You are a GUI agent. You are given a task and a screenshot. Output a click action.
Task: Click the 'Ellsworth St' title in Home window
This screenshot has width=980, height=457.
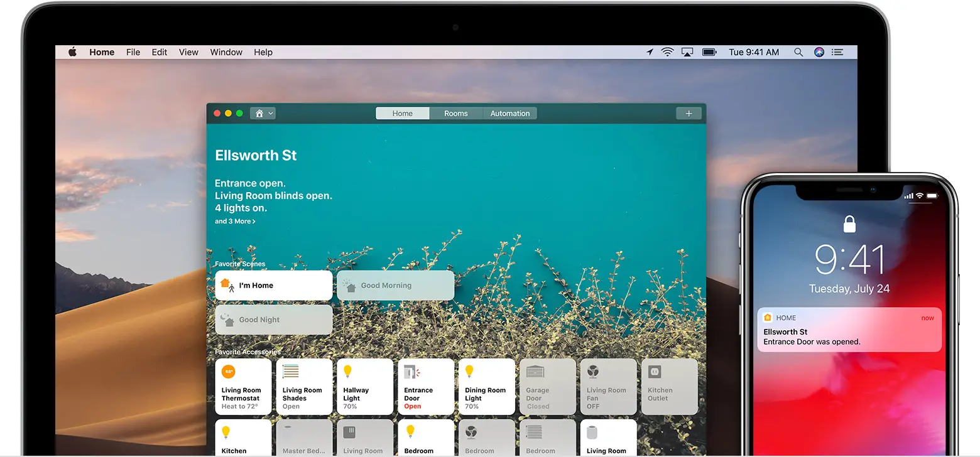pyautogui.click(x=256, y=155)
